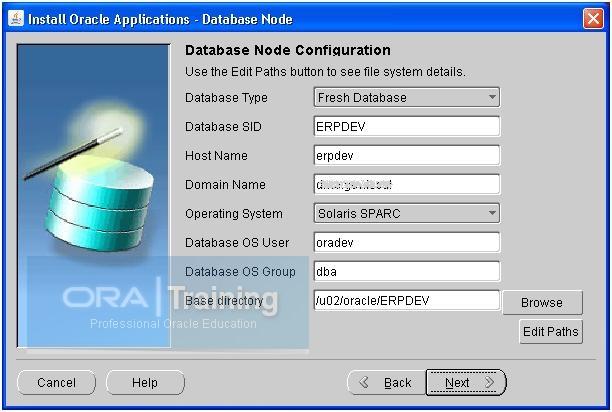The width and height of the screenshot is (612, 412).
Task: Click the Edit Paths instruction text
Action: click(x=325, y=72)
